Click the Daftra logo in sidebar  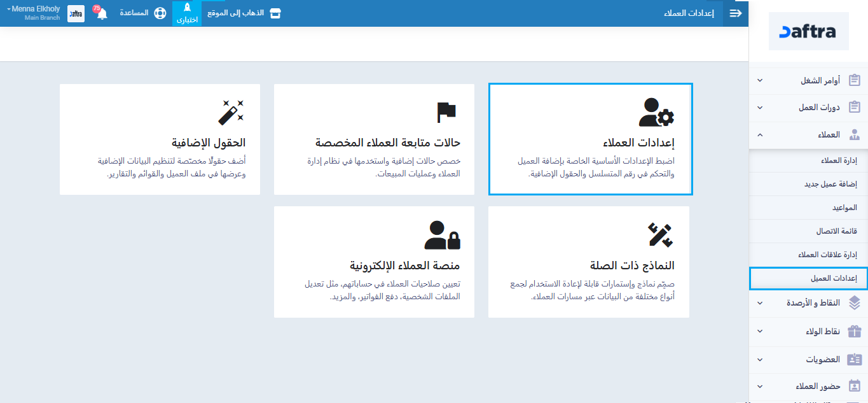click(808, 31)
